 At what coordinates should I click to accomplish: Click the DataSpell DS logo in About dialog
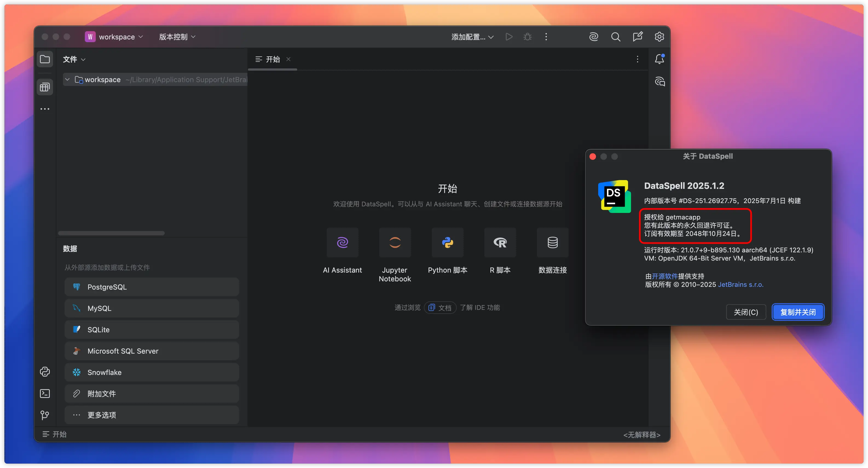pos(615,197)
